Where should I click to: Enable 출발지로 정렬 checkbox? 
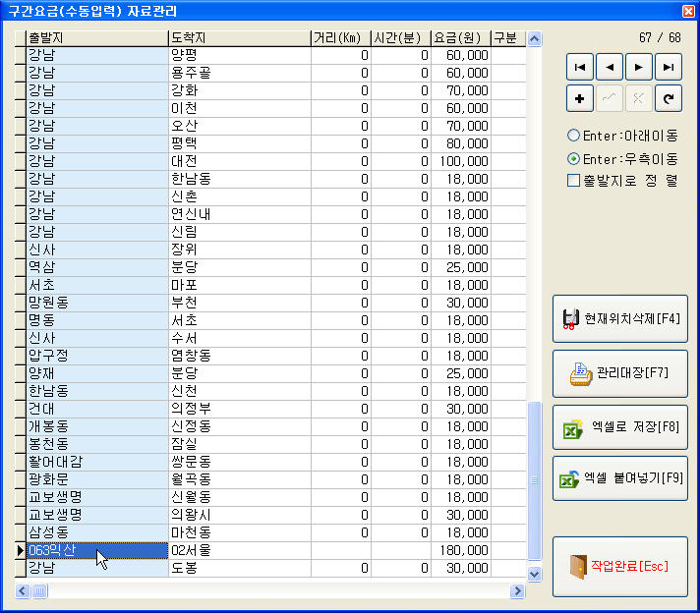pyautogui.click(x=622, y=180)
